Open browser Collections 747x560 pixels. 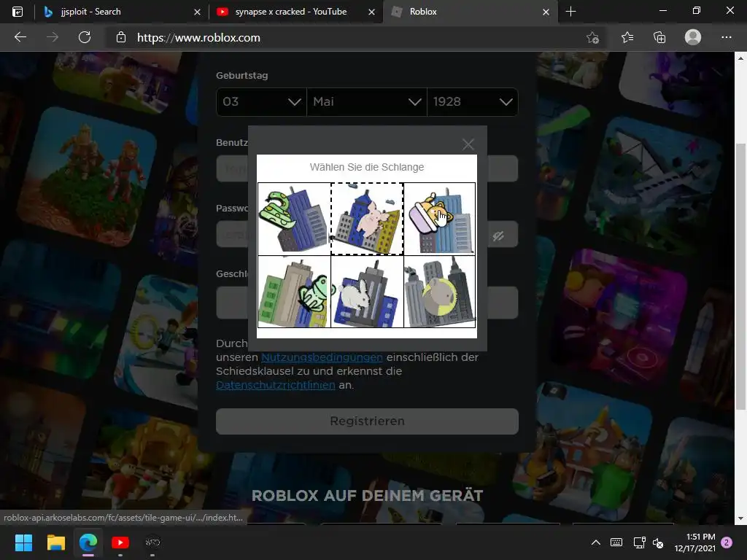(x=659, y=37)
